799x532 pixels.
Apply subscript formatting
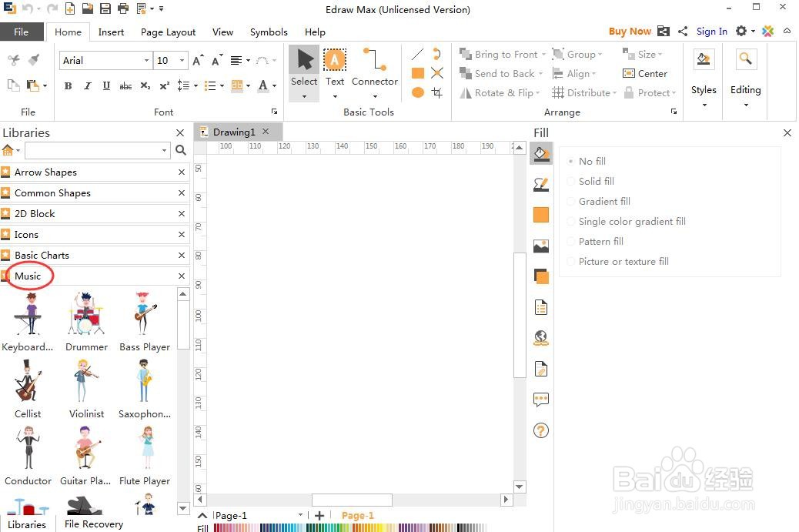145,85
